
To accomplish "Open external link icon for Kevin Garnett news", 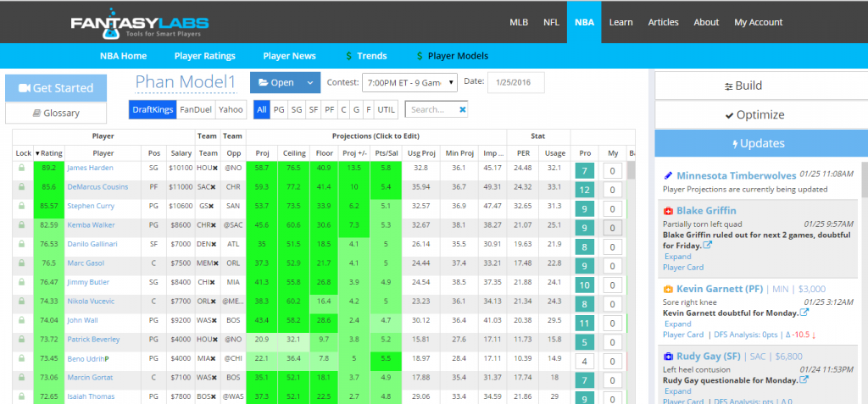I will 804,313.
